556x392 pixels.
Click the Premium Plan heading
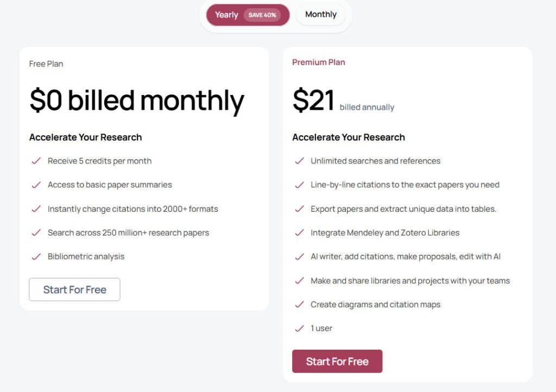point(318,62)
